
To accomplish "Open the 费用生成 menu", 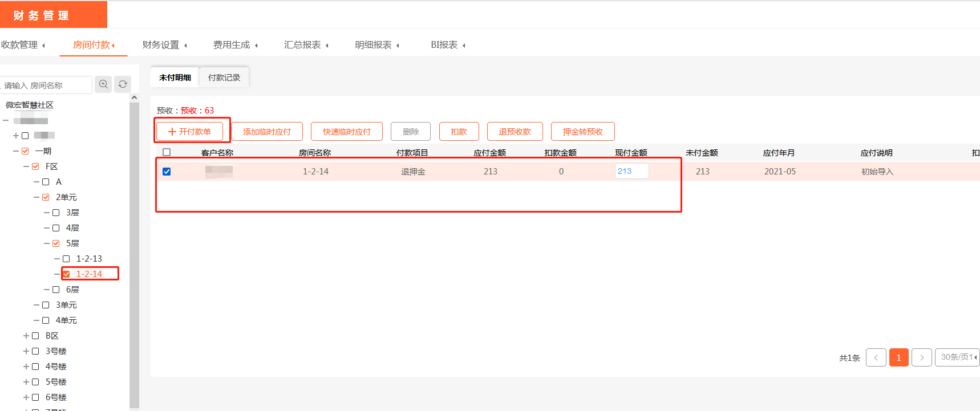I will [235, 44].
